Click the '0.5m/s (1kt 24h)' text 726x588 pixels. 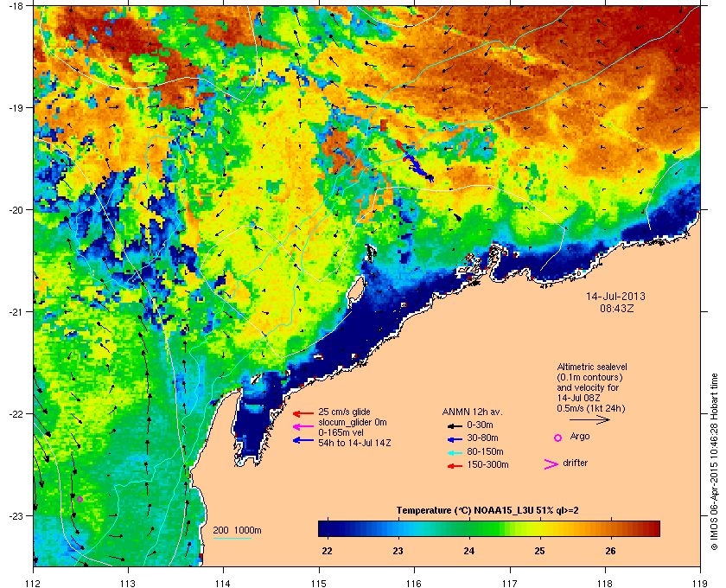591,409
